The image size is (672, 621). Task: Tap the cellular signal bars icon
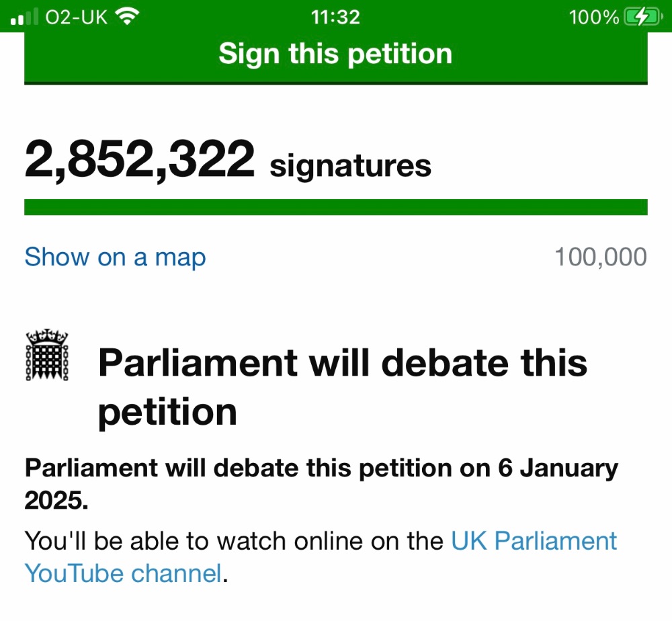click(24, 17)
